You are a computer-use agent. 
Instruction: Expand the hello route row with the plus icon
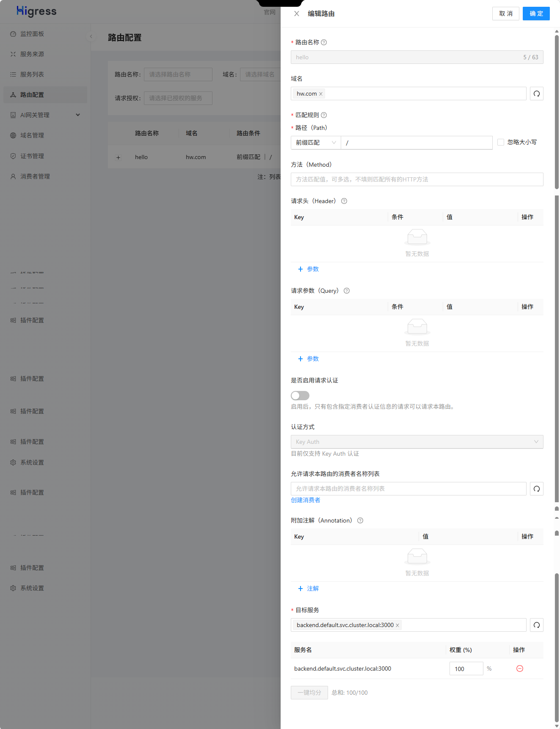coord(119,157)
